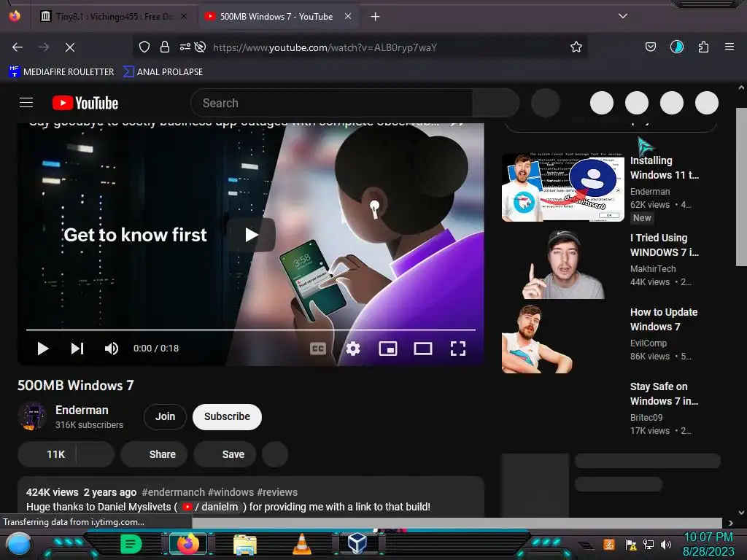The width and height of the screenshot is (747, 560).
Task: Click the #reviews hashtag
Action: [x=277, y=492]
